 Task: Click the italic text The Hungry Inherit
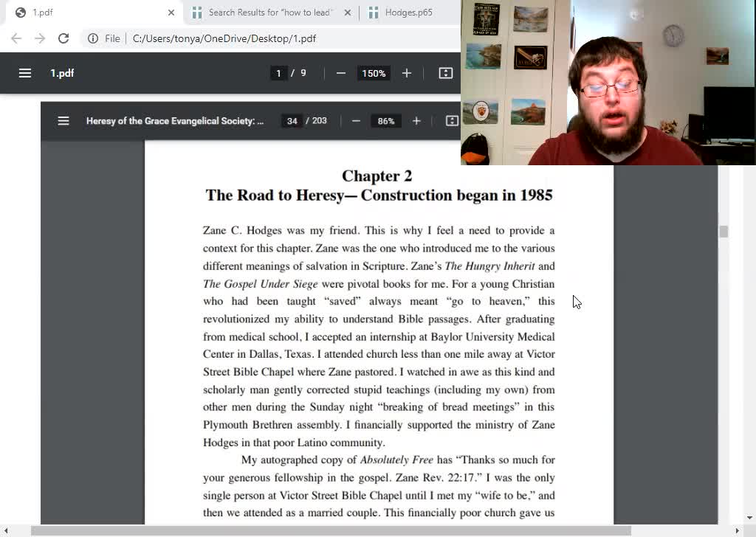pyautogui.click(x=490, y=266)
